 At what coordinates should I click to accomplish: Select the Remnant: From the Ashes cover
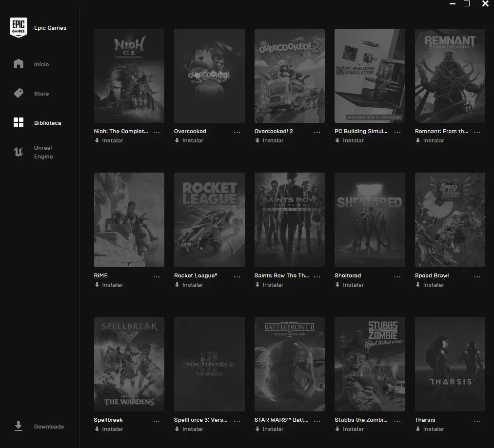pyautogui.click(x=450, y=76)
